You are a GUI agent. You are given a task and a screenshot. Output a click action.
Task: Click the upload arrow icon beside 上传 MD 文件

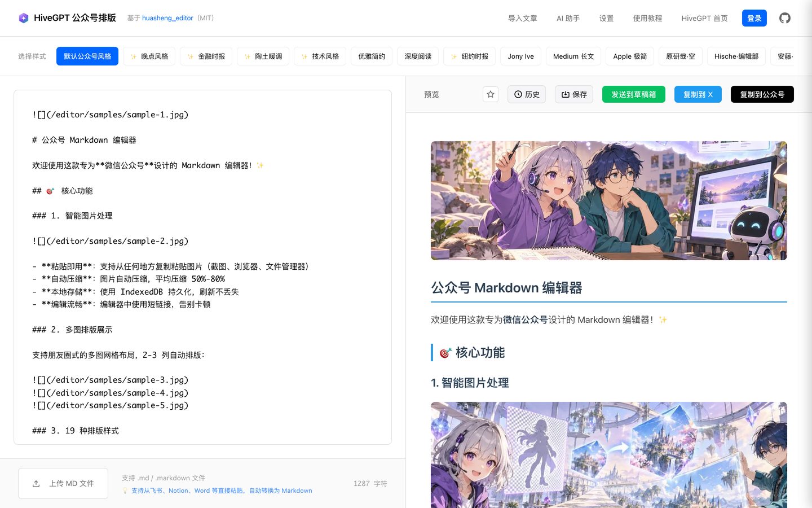[x=36, y=484]
